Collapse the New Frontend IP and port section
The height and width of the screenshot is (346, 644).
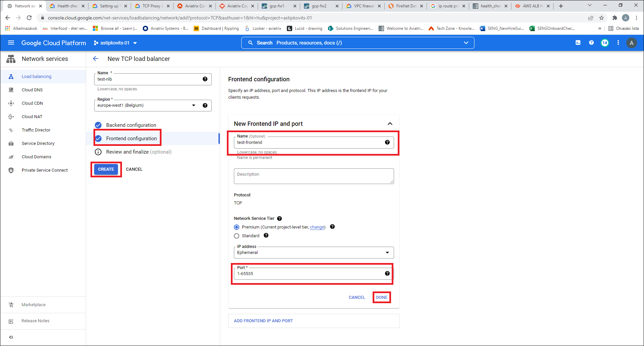click(x=390, y=124)
